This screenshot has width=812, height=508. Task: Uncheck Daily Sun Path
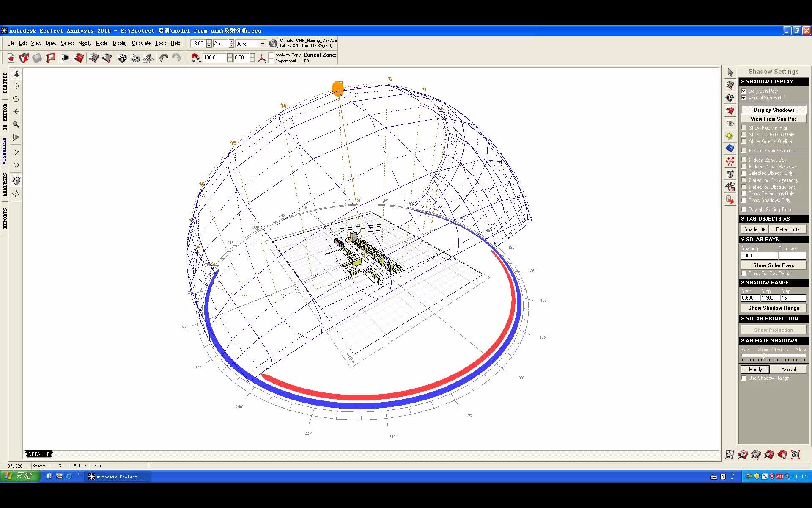[744, 91]
